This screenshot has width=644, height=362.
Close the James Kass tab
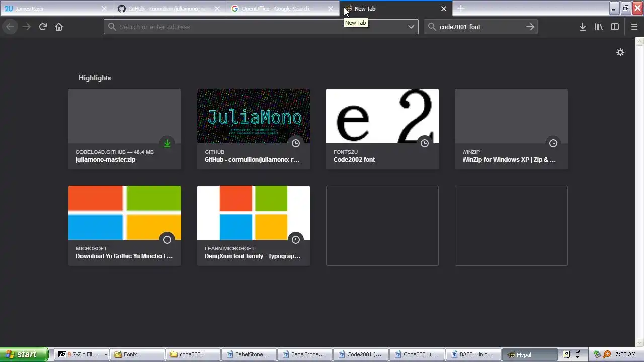104,9
